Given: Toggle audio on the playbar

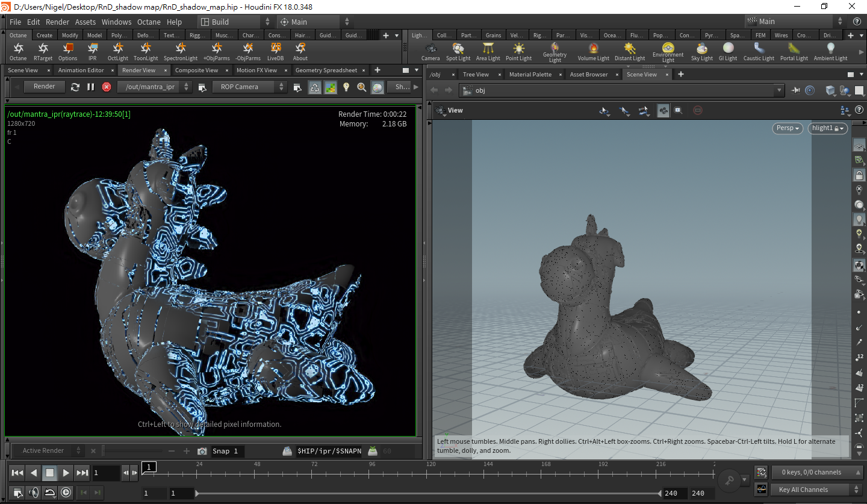Looking at the screenshot, I should point(34,493).
